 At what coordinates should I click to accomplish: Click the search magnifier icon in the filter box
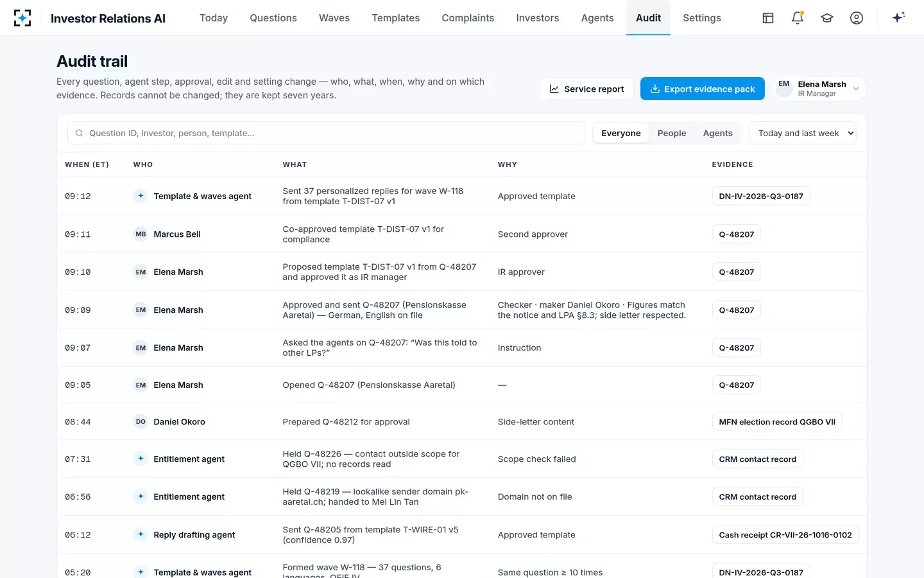point(80,133)
